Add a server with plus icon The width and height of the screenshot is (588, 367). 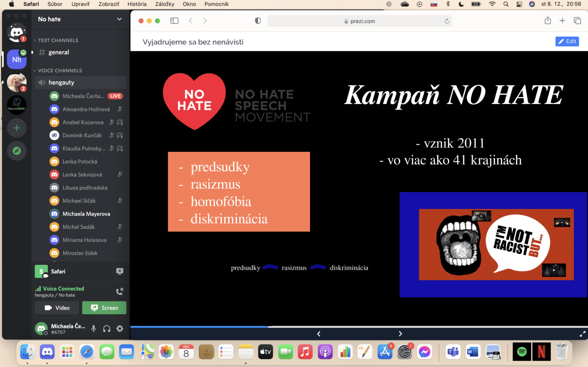click(x=16, y=128)
